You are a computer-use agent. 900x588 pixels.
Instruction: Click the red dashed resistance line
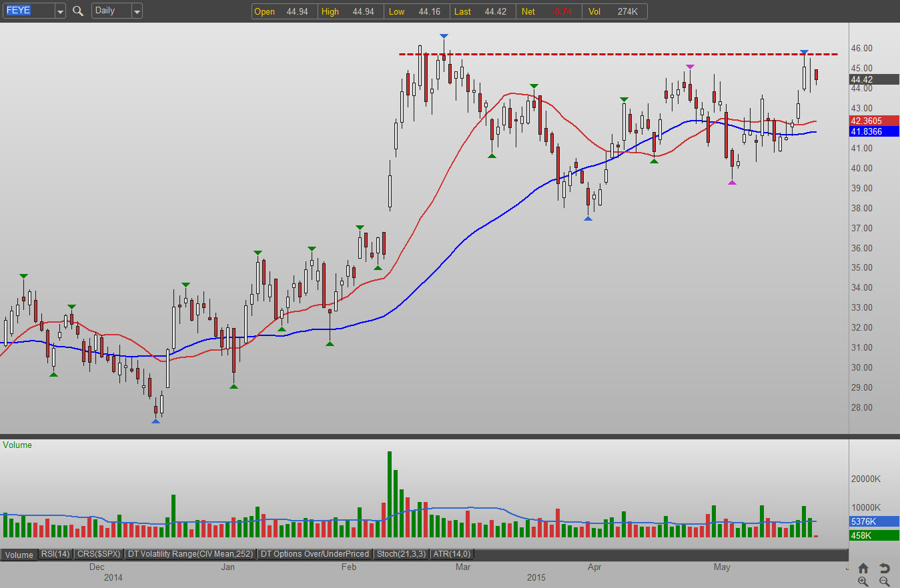click(600, 54)
